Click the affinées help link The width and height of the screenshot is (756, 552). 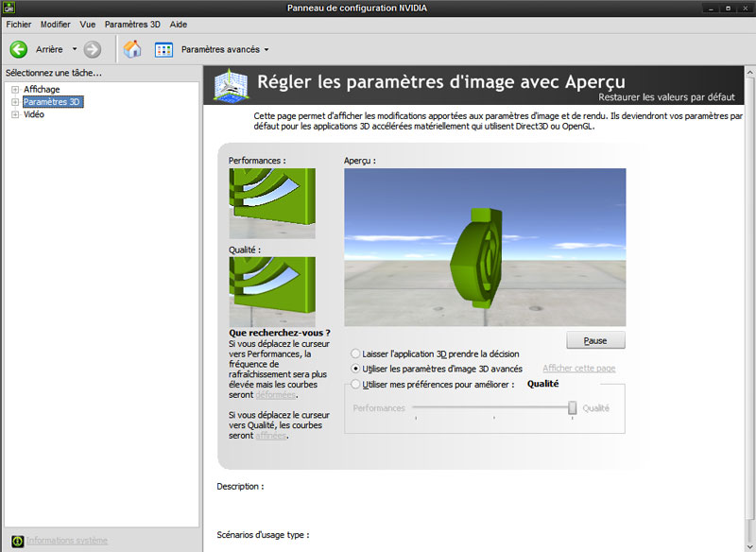click(x=271, y=436)
